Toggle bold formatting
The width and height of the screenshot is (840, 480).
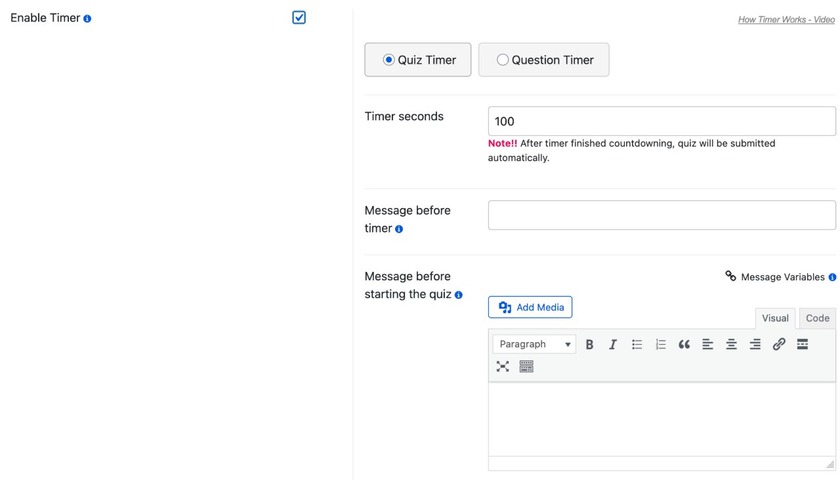[x=589, y=344]
